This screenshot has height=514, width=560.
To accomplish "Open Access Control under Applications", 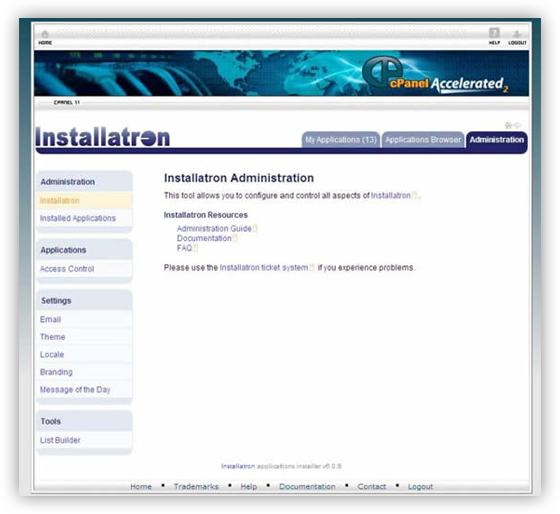I will 84,269.
